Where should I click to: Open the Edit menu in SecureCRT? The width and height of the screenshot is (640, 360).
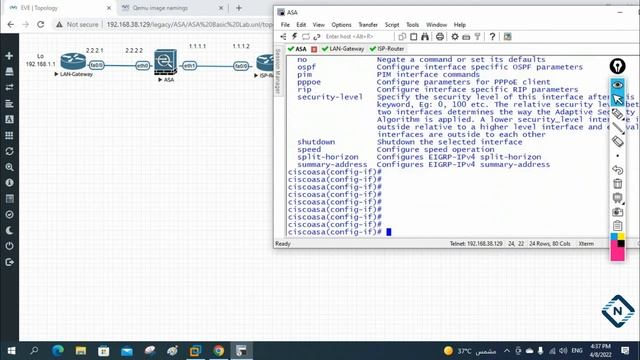(x=301, y=25)
